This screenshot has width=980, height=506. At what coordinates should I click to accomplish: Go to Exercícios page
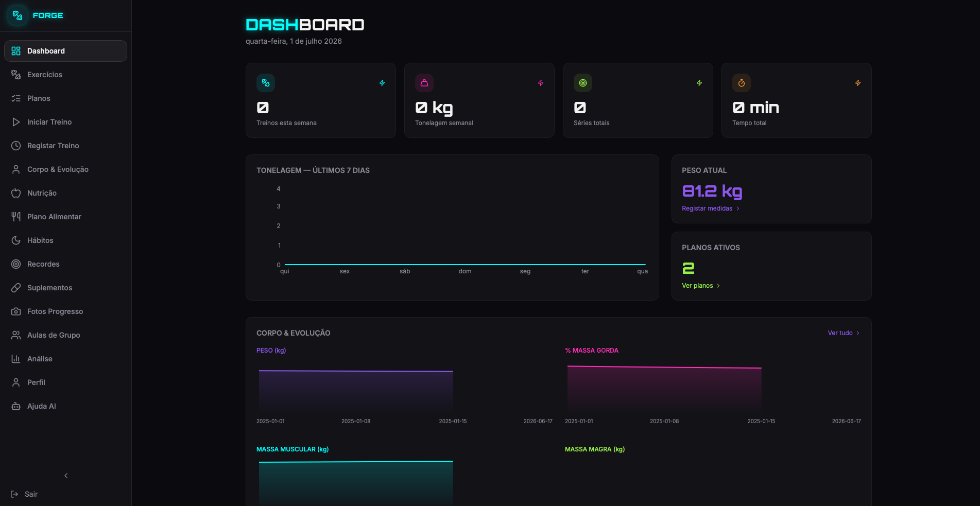click(65, 75)
